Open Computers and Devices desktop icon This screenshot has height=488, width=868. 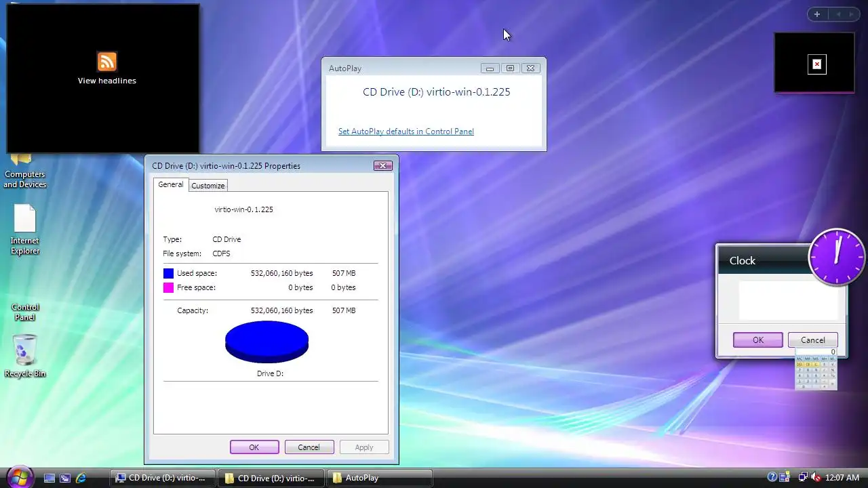tap(25, 169)
